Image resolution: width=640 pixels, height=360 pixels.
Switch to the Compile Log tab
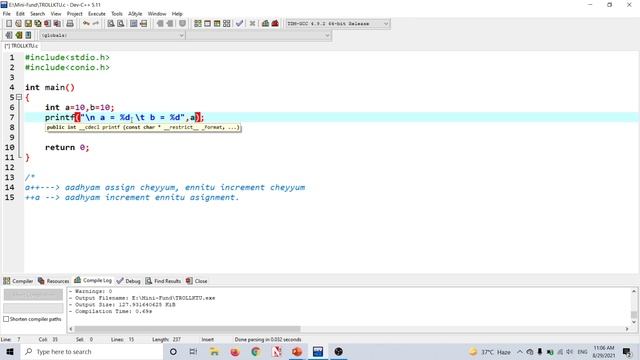click(93, 280)
